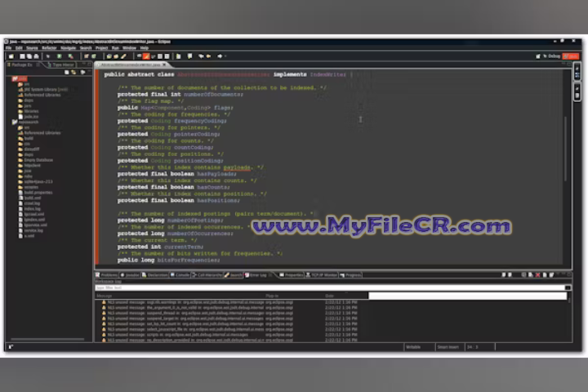Image resolution: width=588 pixels, height=392 pixels.
Task: Click inside the Error Log filter field
Action: (330, 287)
